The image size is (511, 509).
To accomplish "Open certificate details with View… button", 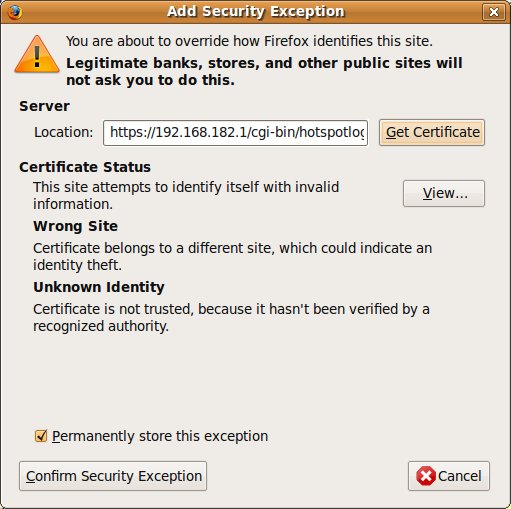I will [444, 193].
